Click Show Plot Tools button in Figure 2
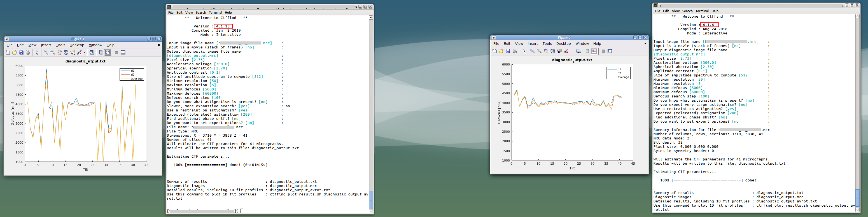Screen dimensions: 868x217 pyautogui.click(x=610, y=51)
